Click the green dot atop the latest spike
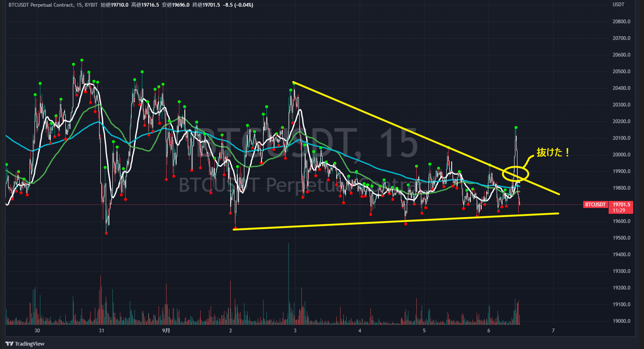 (x=516, y=127)
